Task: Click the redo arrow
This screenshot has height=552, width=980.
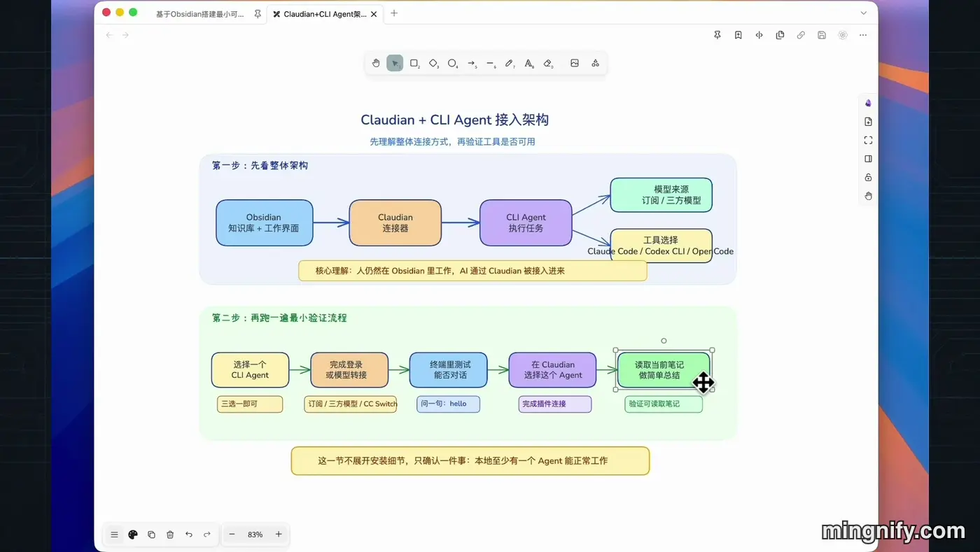Action: point(207,535)
